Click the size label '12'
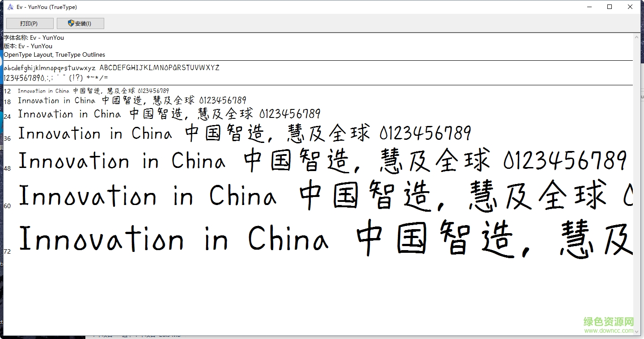The image size is (644, 339). click(7, 91)
